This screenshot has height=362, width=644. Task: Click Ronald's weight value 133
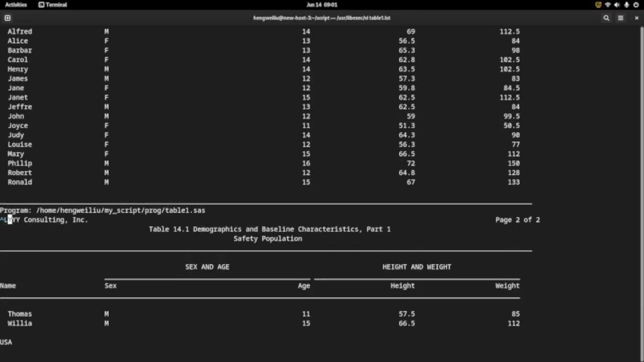tap(513, 182)
